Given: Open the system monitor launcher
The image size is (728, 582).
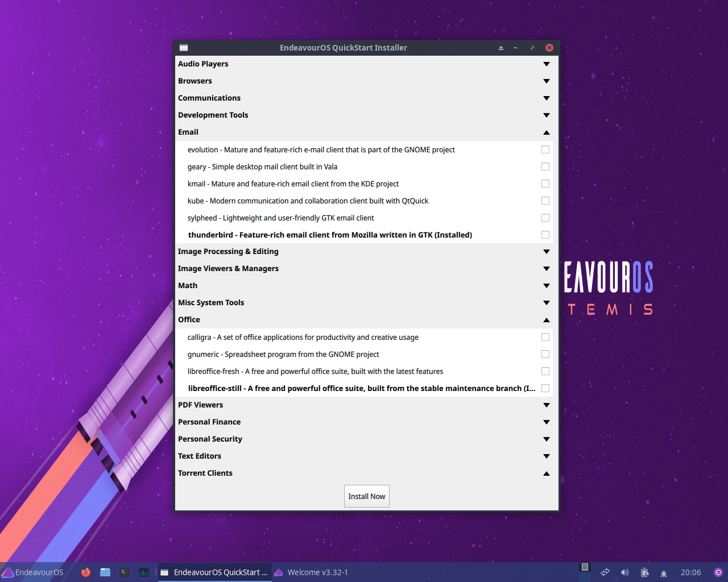Looking at the screenshot, I should click(144, 572).
